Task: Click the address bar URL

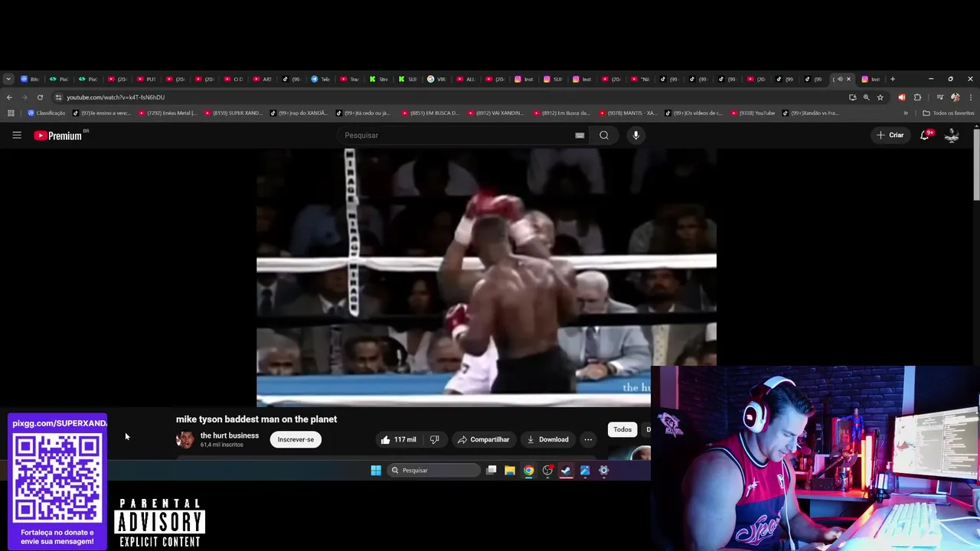Action: tap(116, 97)
